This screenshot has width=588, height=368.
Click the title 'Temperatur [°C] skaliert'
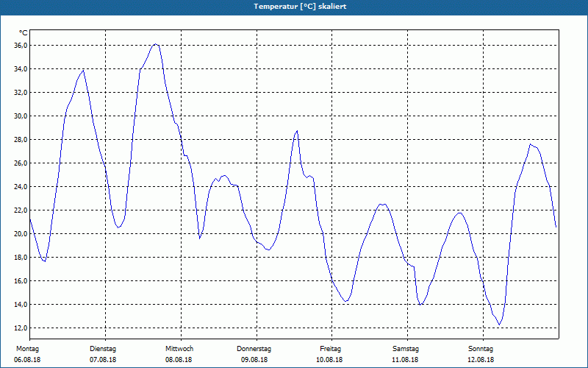click(300, 7)
